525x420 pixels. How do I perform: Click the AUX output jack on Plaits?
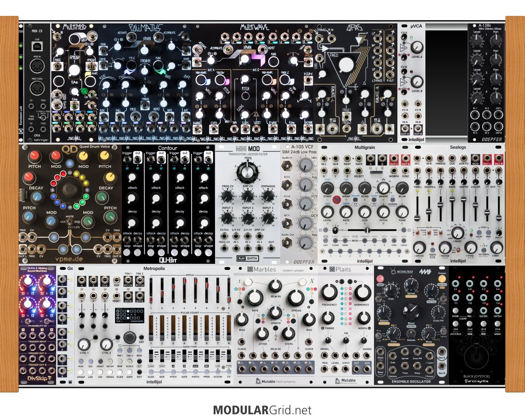click(x=367, y=369)
